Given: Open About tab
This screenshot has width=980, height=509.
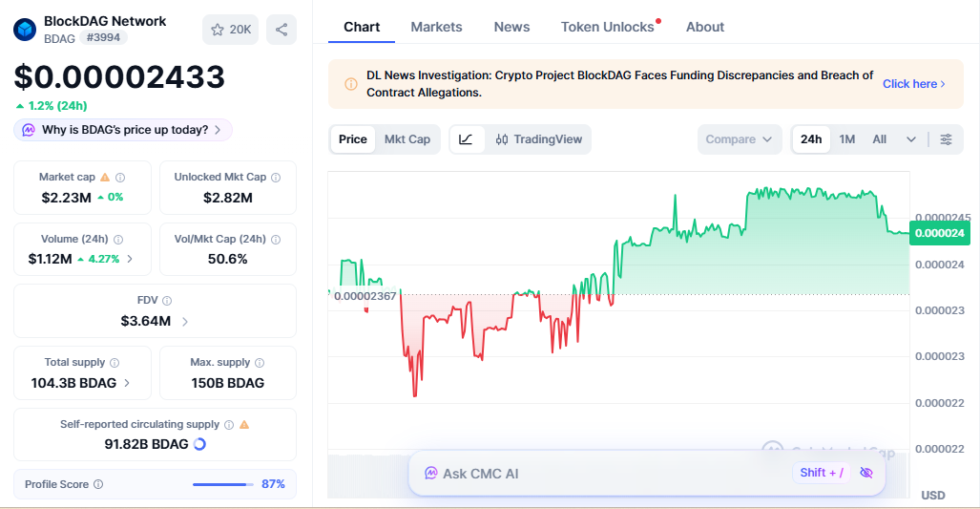Looking at the screenshot, I should 705,27.
